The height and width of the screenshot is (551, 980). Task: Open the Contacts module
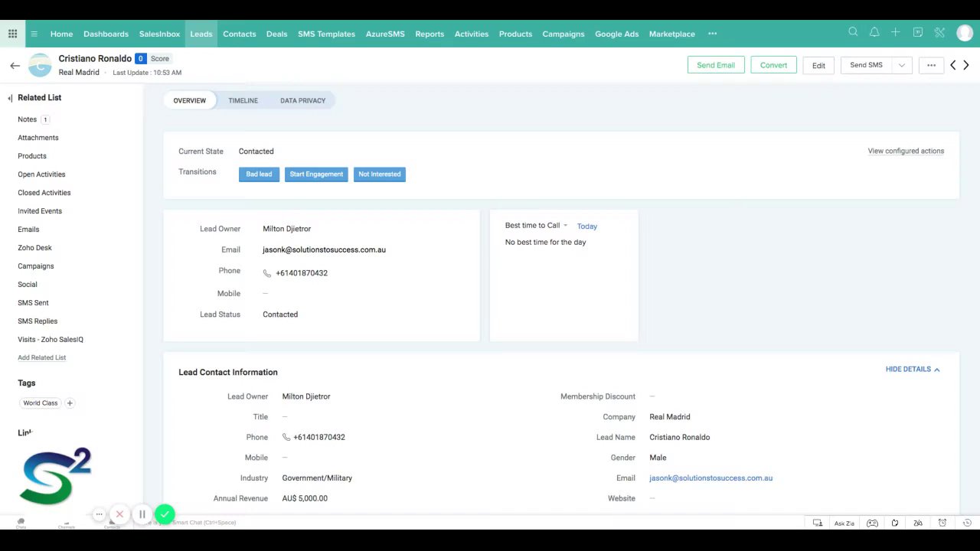[x=240, y=34]
